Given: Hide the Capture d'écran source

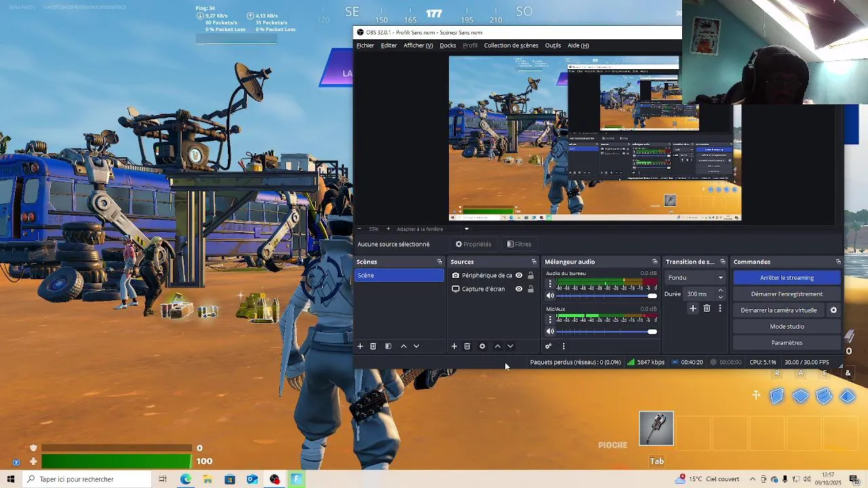Looking at the screenshot, I should click(519, 289).
